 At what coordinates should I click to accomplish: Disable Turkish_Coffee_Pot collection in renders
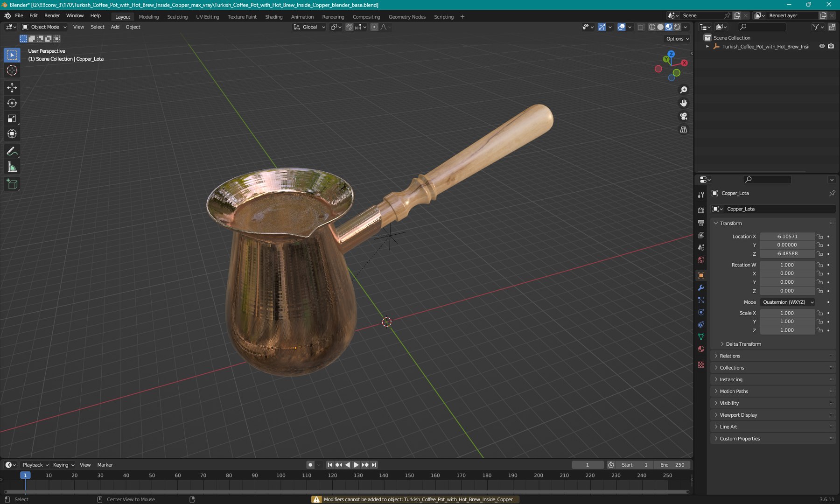[x=831, y=46]
